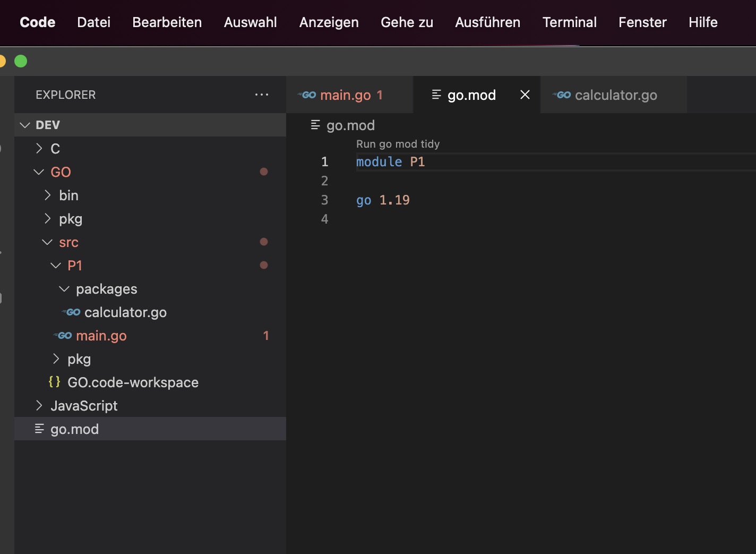The height and width of the screenshot is (554, 756).
Task: Open GO.code-workspace file
Action: coord(150,382)
